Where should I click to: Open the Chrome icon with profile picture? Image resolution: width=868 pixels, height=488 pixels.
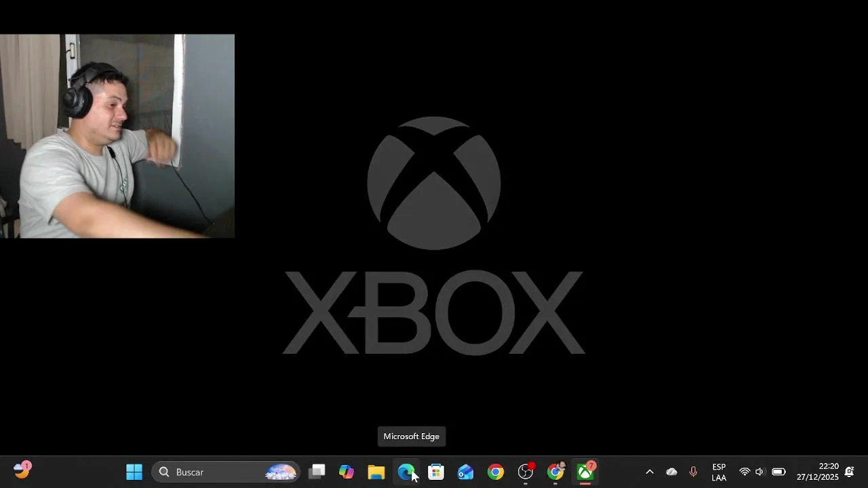point(555,472)
